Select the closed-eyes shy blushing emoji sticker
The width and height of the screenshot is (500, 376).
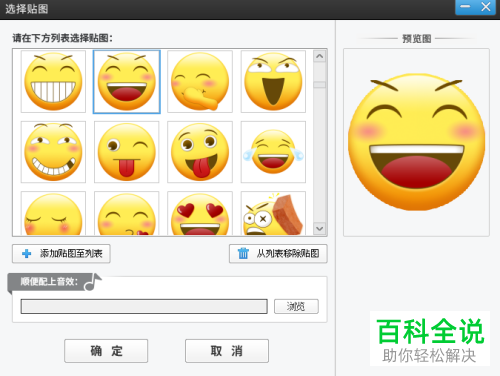point(53,213)
